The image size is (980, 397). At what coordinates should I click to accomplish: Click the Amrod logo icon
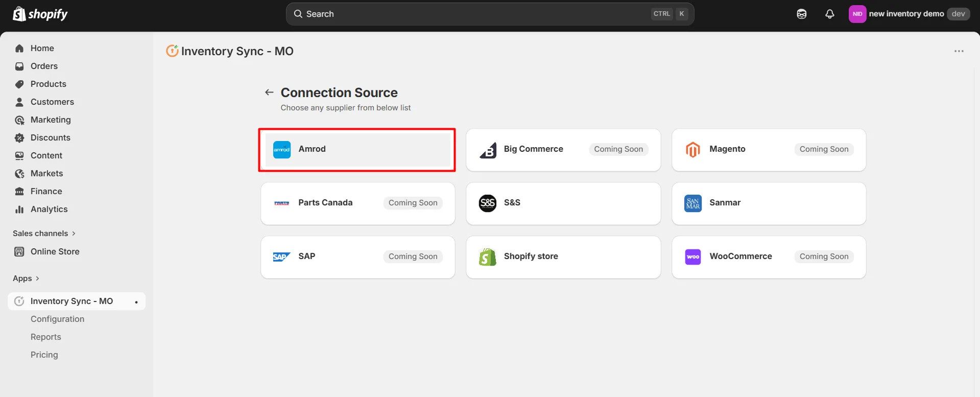click(x=282, y=149)
